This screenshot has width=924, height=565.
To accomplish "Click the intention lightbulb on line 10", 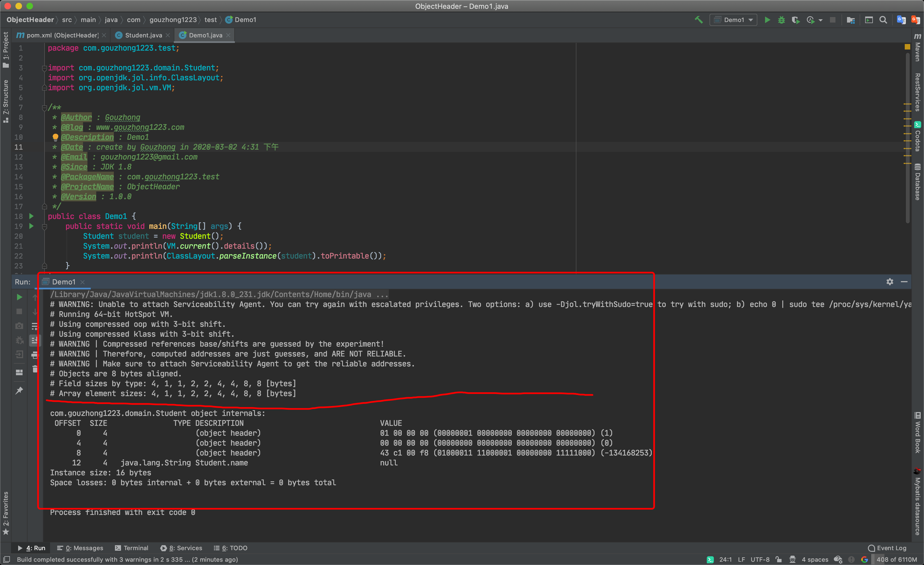I will pos(56,137).
